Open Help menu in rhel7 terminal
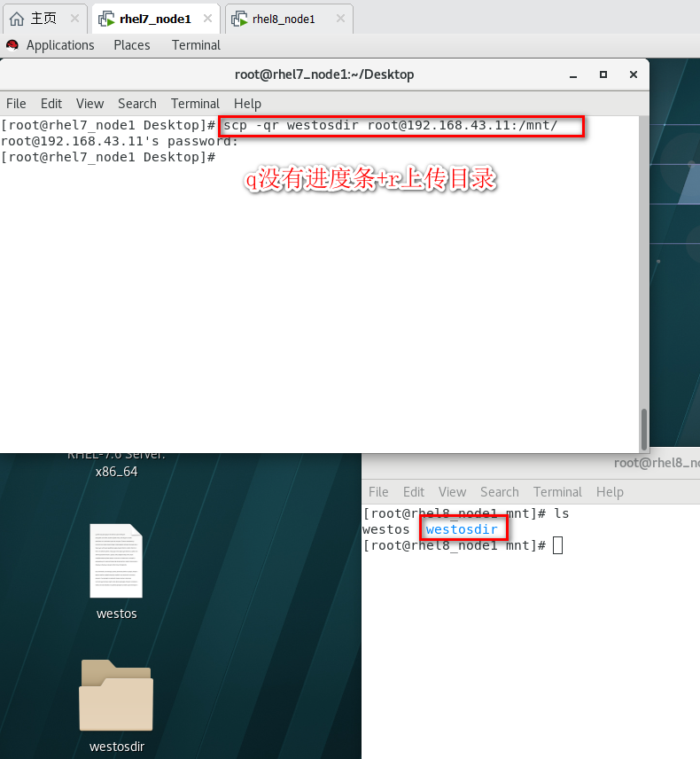The image size is (700, 759). [247, 104]
